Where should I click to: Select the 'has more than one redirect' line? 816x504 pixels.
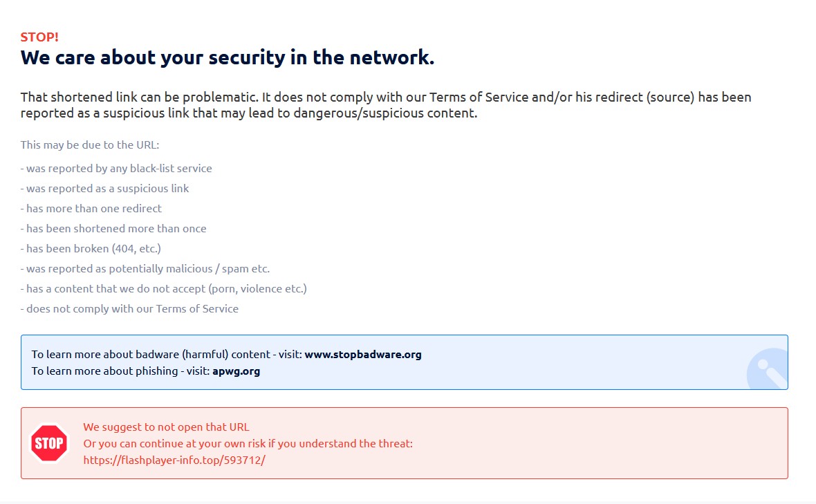tap(91, 208)
